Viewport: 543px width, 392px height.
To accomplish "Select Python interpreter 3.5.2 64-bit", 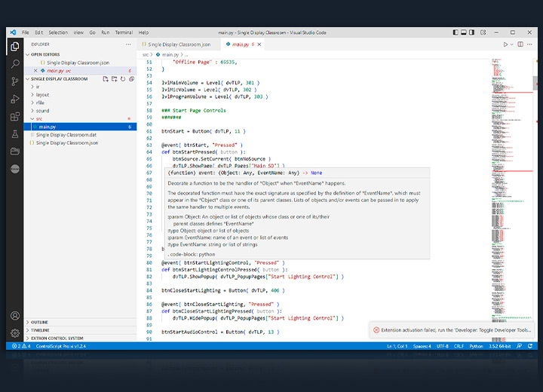I will [x=499, y=346].
